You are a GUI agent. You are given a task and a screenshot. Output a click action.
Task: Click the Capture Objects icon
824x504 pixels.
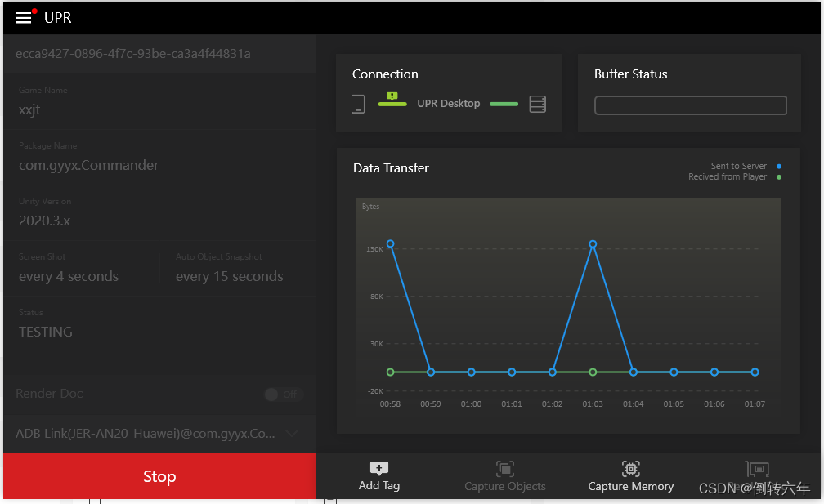[505, 468]
